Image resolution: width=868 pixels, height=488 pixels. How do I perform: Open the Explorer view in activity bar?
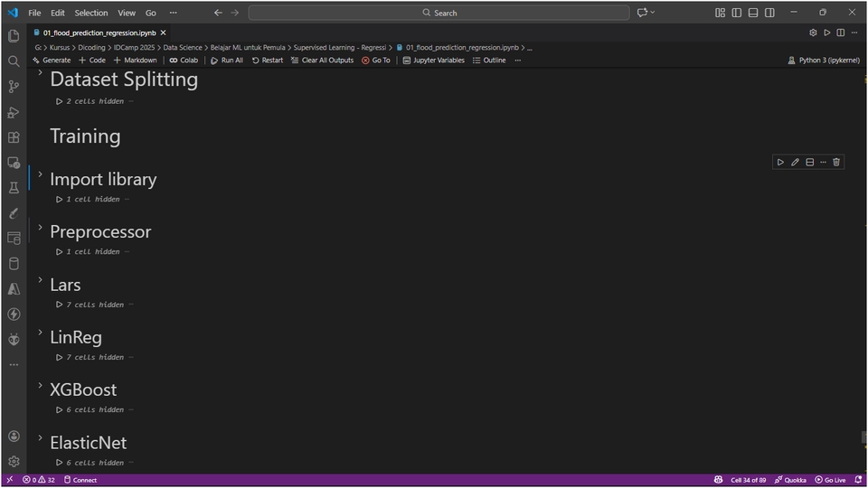pyautogui.click(x=14, y=36)
